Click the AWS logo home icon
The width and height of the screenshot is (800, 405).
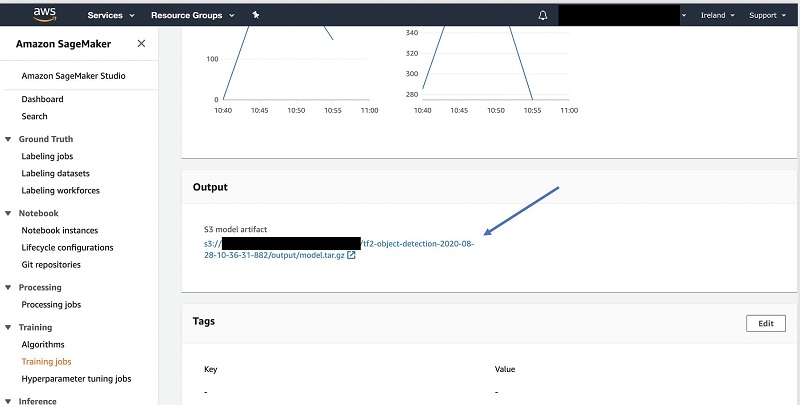(x=44, y=15)
